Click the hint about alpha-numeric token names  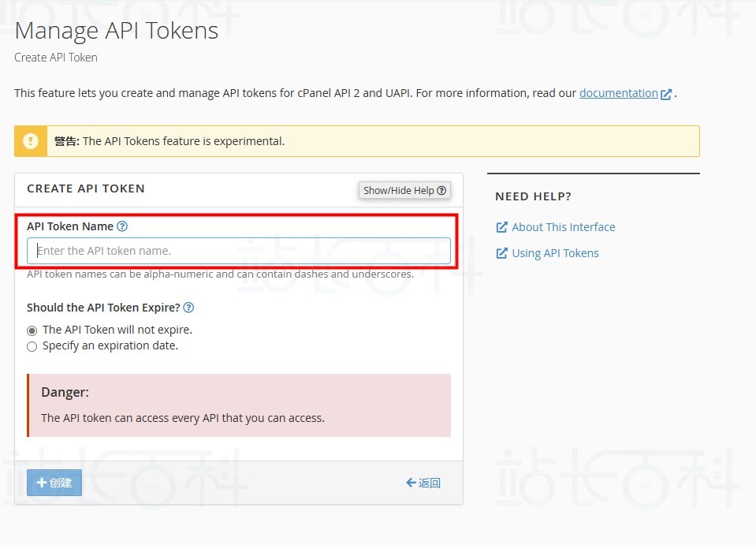(221, 274)
